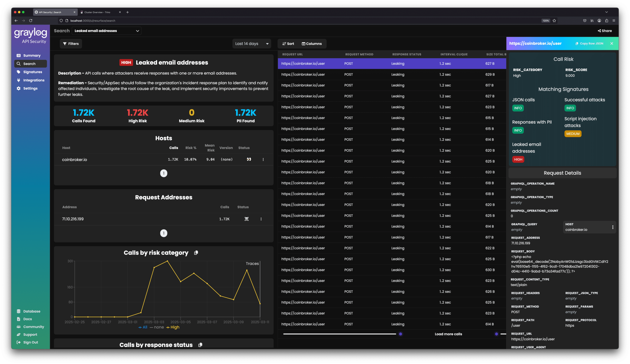Click the coinbroker.io host status eyes icon
This screenshot has width=630, height=364.
(x=249, y=159)
